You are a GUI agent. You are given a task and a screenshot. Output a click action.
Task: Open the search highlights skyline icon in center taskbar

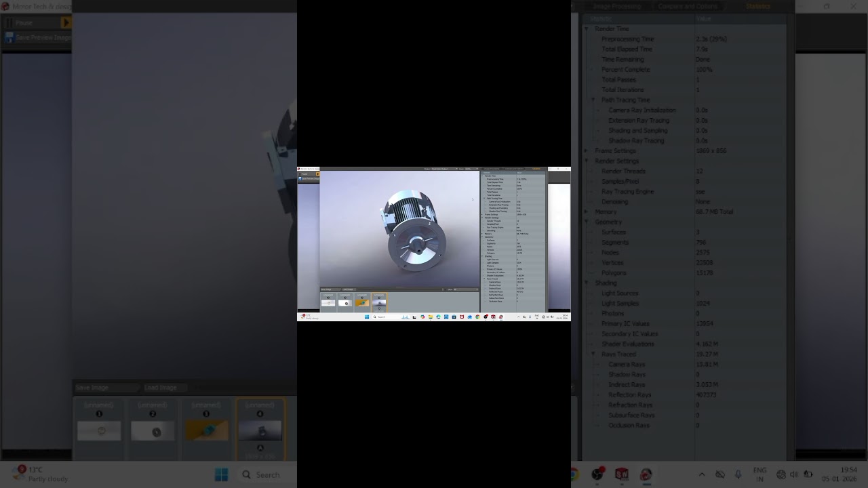(x=406, y=317)
